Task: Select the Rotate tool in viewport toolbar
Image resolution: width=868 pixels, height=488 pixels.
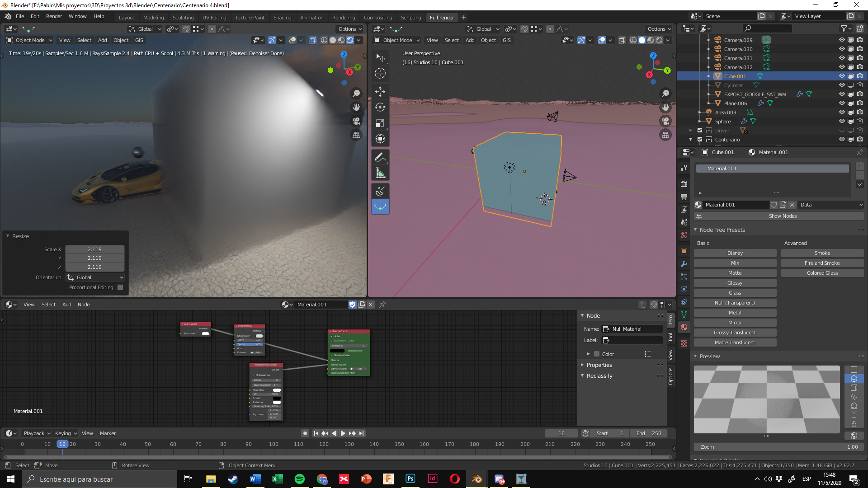Action: [x=380, y=108]
